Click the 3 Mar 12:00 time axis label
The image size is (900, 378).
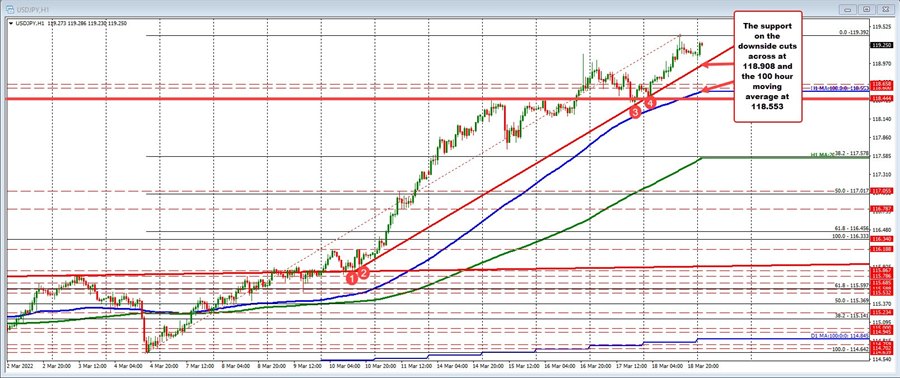pos(93,365)
